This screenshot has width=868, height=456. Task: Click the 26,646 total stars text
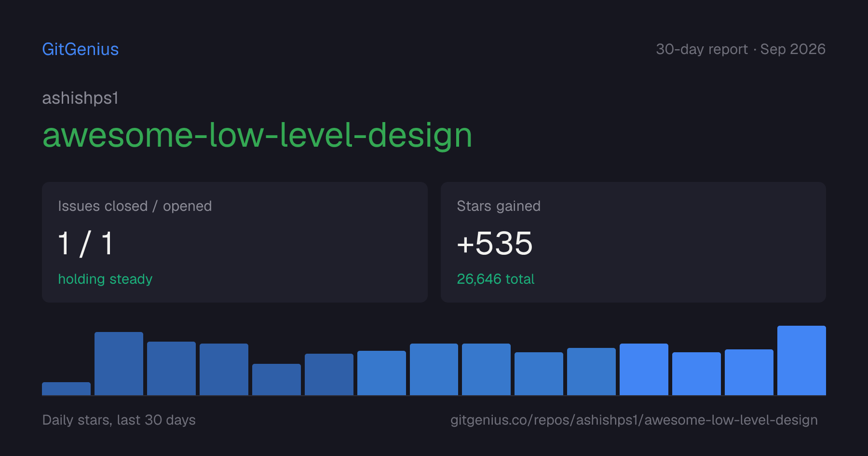click(x=496, y=279)
